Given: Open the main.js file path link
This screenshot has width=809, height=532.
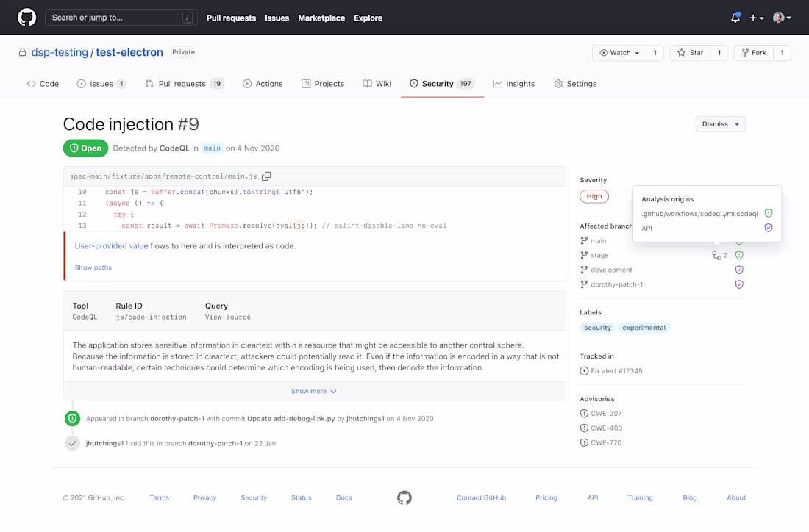Looking at the screenshot, I should coord(163,176).
